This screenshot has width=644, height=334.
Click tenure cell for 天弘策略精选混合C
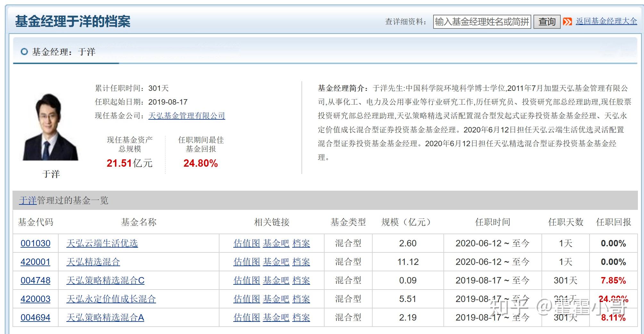click(x=492, y=281)
